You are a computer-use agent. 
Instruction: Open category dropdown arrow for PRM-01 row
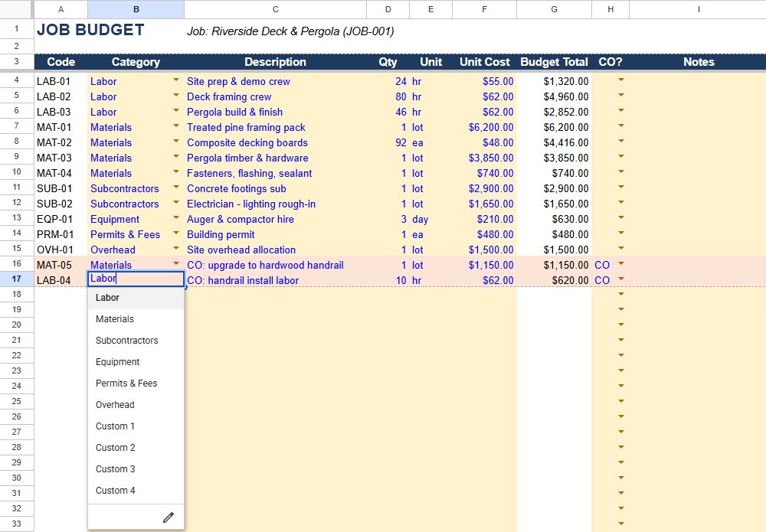point(176,233)
